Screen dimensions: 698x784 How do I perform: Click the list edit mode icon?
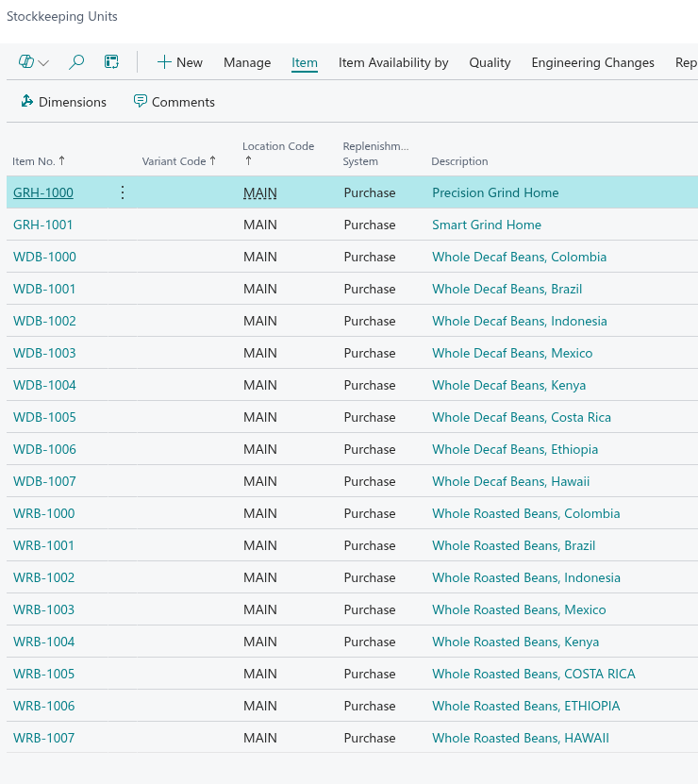tap(111, 62)
